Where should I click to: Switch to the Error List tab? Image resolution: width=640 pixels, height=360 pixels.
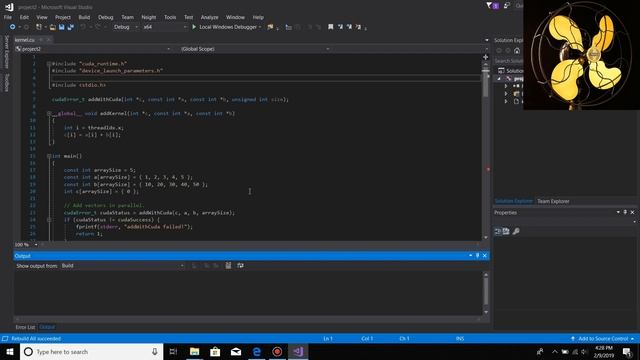[x=25, y=327]
